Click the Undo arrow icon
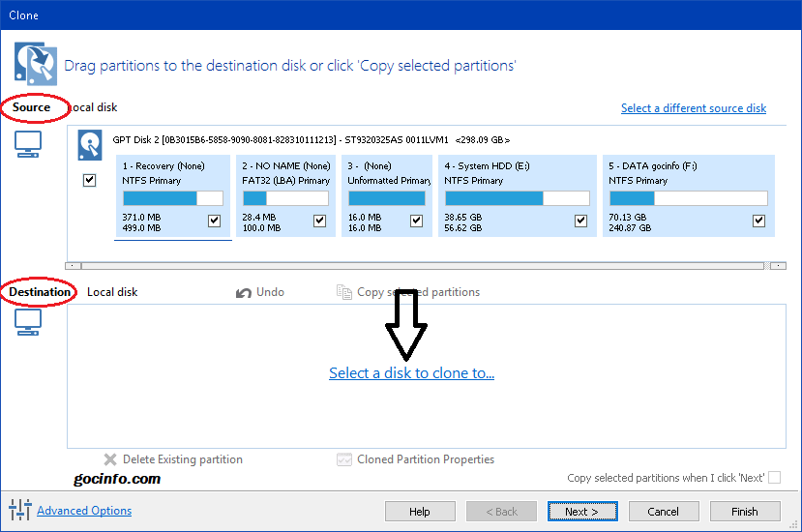The width and height of the screenshot is (802, 532). click(x=244, y=292)
